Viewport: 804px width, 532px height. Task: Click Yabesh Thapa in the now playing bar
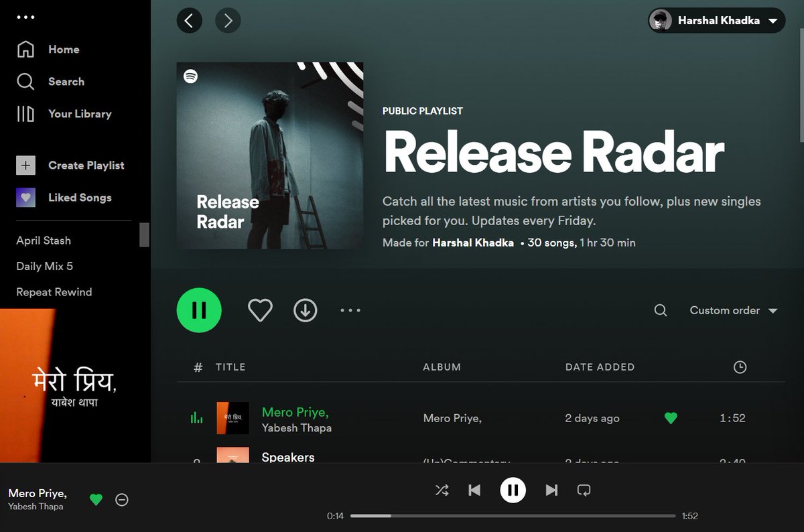[x=36, y=507]
